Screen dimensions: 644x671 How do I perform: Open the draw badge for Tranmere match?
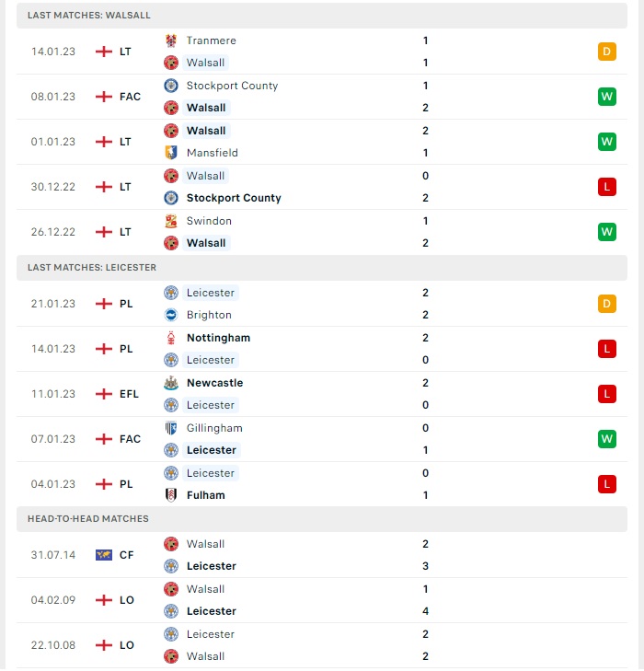pos(607,52)
